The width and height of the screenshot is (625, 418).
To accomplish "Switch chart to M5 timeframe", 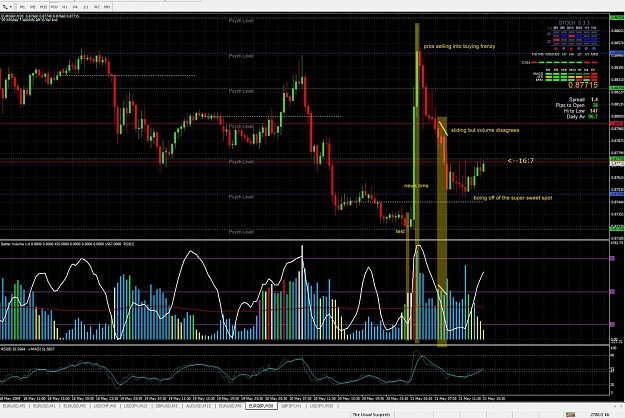I will (33, 7).
